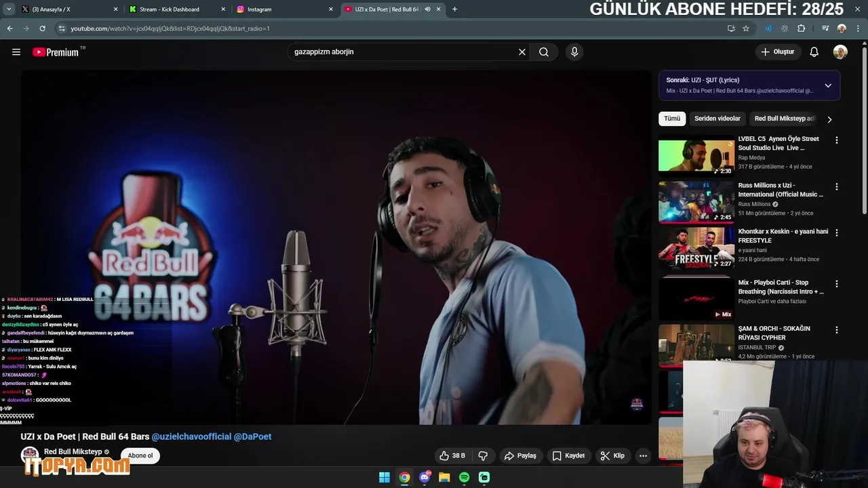This screenshot has width=868, height=488.
Task: Install app icon in address bar
Action: coord(731,28)
